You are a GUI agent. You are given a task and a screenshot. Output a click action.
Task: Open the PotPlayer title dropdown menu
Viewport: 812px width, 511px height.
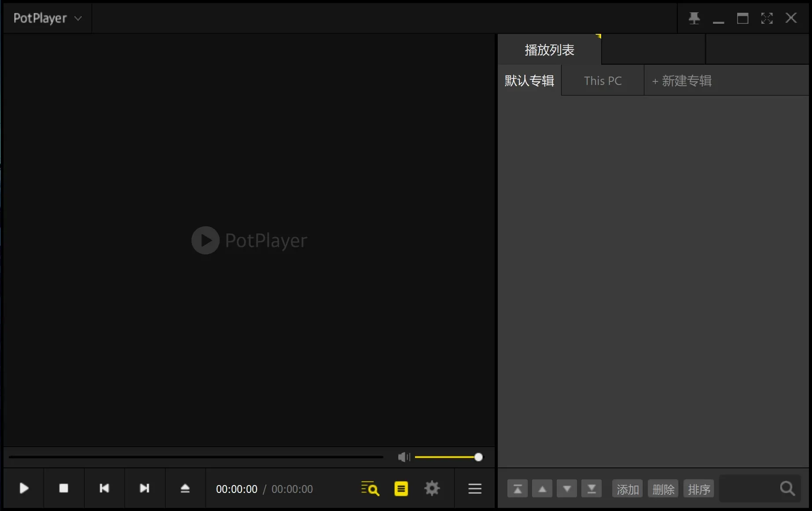pos(48,18)
